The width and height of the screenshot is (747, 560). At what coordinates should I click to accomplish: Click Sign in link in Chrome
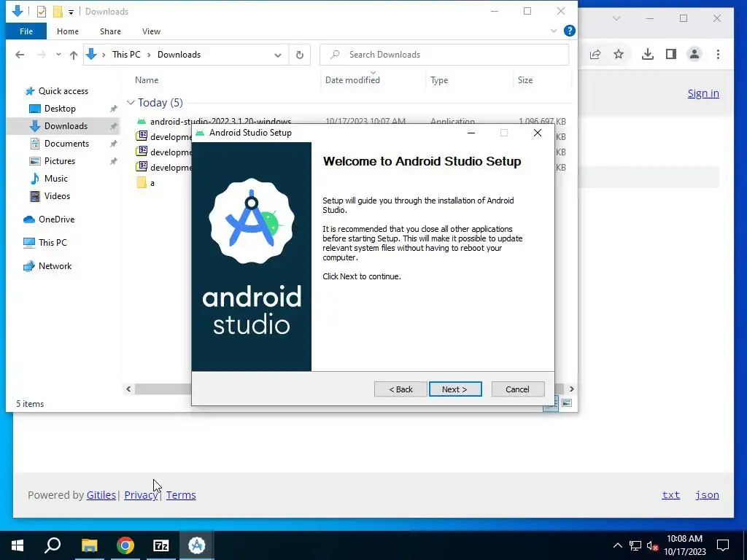click(703, 93)
